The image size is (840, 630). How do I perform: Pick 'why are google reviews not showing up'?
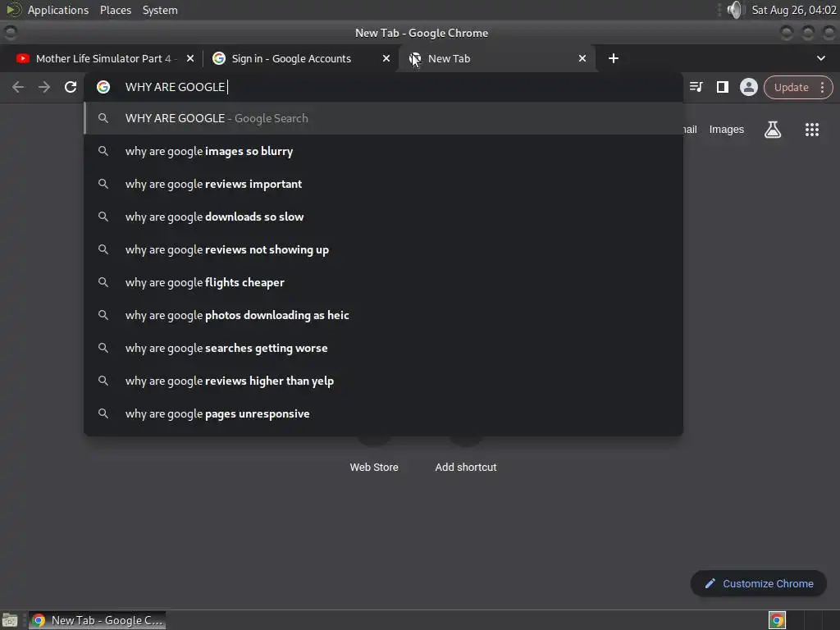[x=384, y=249]
